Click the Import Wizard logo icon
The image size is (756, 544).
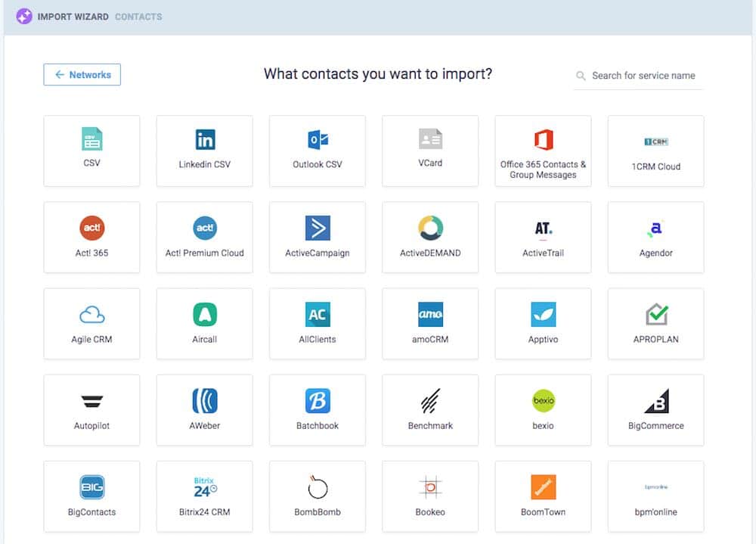[24, 17]
